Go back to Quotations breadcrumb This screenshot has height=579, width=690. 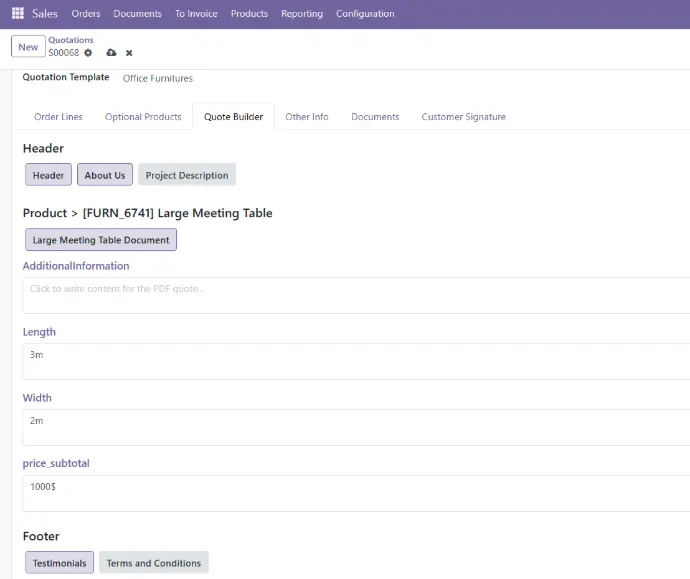tap(71, 40)
